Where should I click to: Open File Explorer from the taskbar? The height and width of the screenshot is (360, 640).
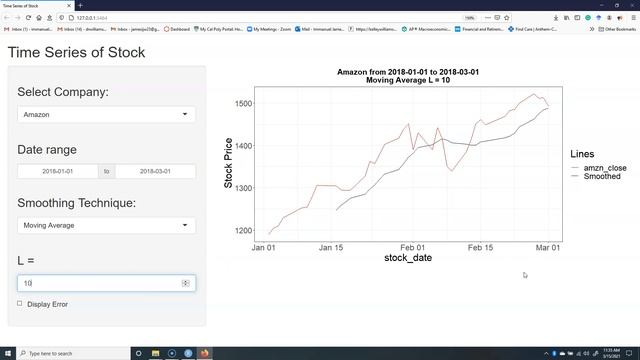[156, 353]
